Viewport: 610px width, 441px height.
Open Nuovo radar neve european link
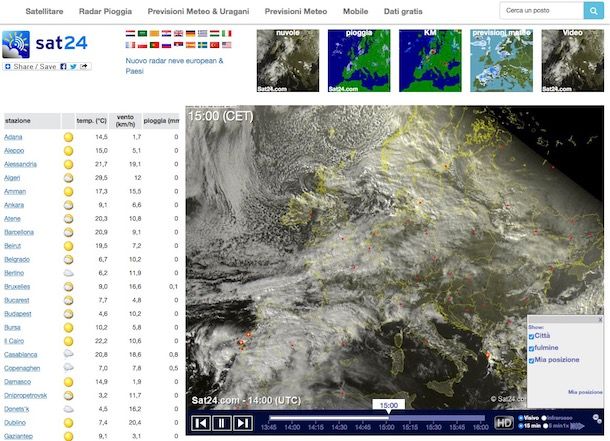pos(174,60)
